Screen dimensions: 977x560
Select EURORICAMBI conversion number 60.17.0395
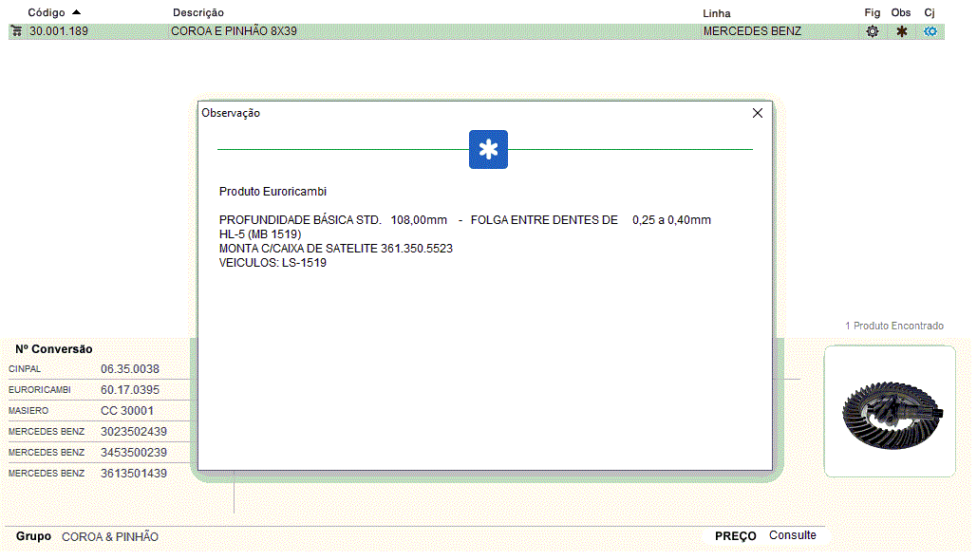[x=130, y=390]
